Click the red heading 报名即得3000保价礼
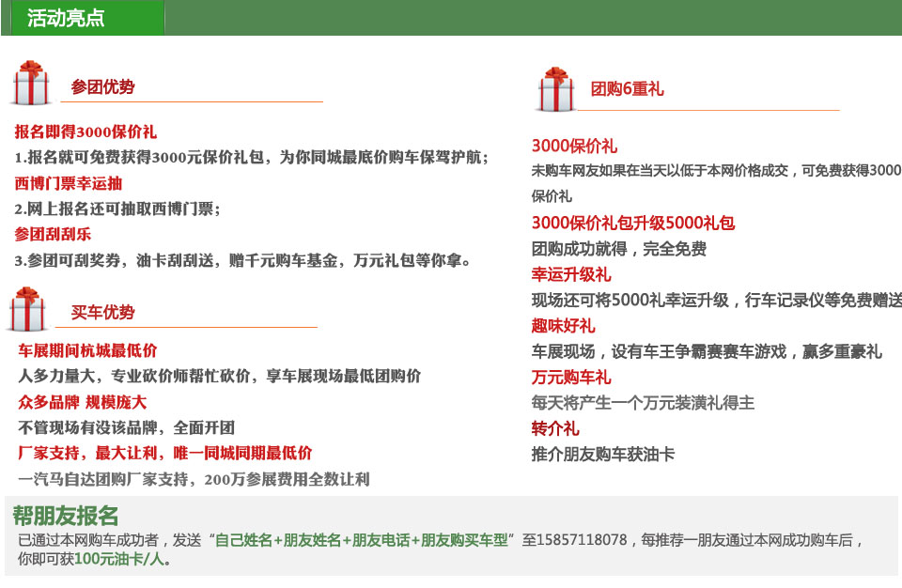 coord(86,132)
